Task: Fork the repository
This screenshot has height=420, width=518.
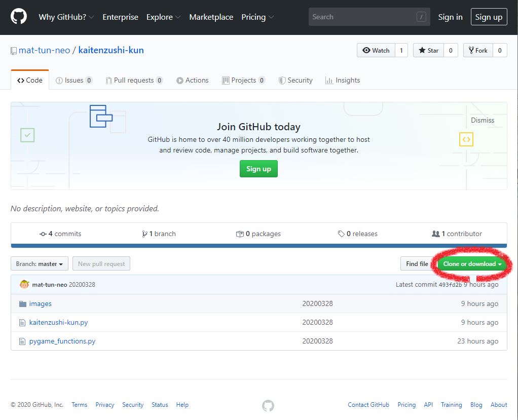Action: coord(478,50)
